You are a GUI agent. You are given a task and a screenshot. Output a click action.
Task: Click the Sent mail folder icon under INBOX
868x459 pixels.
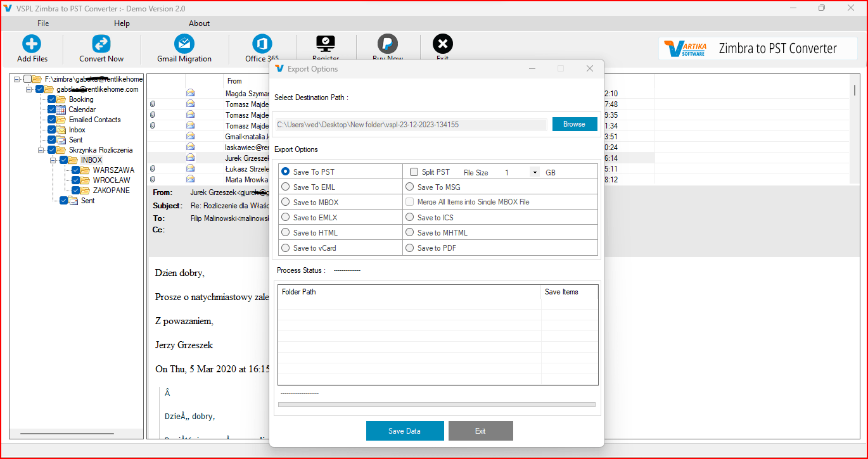coord(73,201)
